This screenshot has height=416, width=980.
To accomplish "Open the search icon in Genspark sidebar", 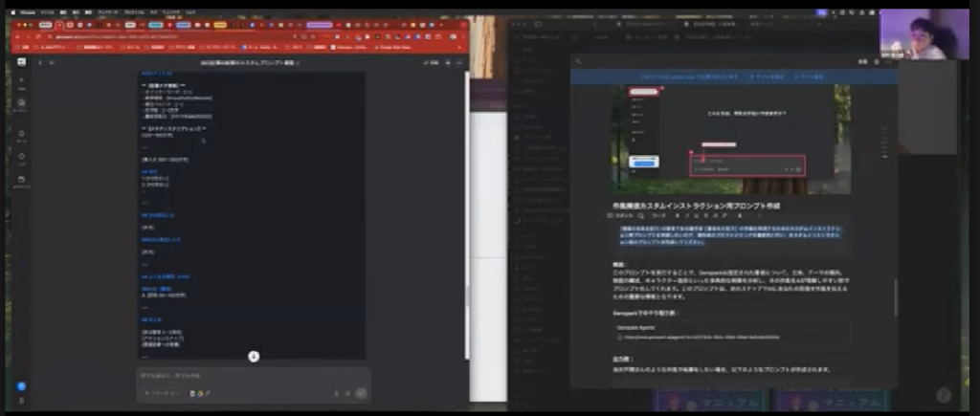I will 21,104.
